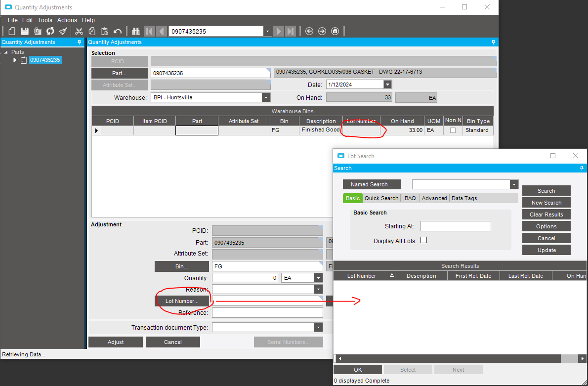588x386 pixels.
Task: Jump to last record toolbar arrow
Action: point(291,31)
